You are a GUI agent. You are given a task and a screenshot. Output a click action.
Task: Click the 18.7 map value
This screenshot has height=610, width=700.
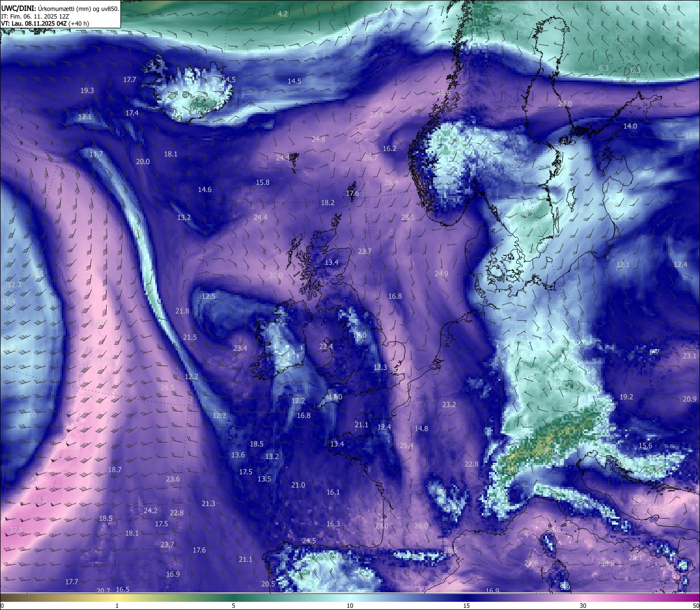click(115, 469)
